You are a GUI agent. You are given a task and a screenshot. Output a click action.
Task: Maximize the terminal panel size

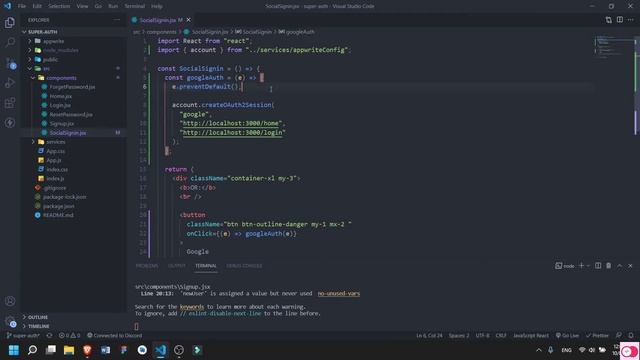point(620,266)
